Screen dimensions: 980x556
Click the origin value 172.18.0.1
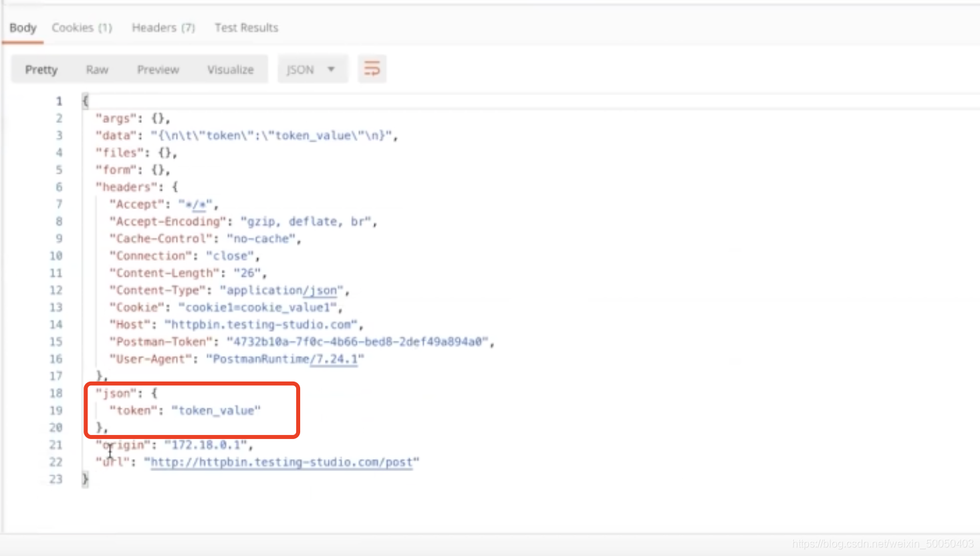(206, 445)
